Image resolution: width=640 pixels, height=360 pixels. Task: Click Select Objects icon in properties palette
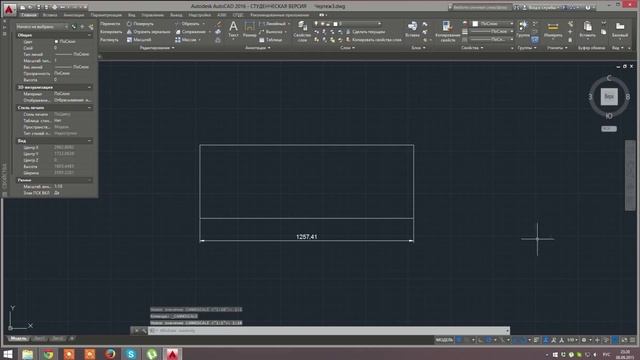82,27
